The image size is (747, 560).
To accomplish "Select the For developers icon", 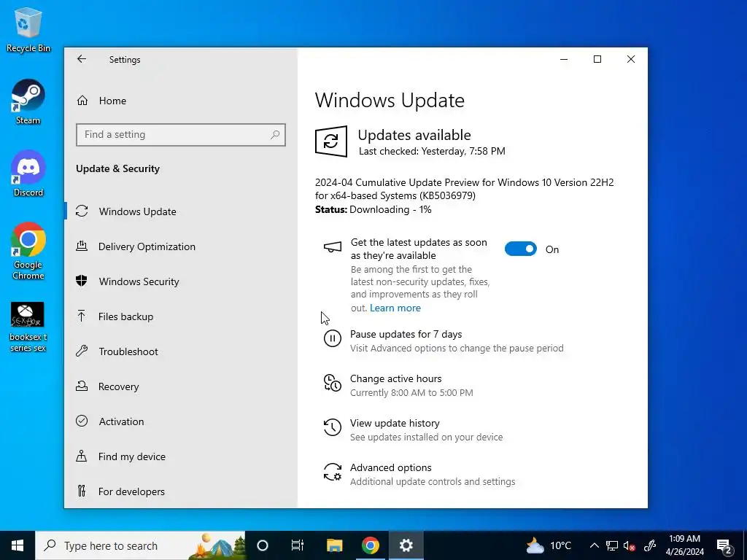I will click(82, 491).
